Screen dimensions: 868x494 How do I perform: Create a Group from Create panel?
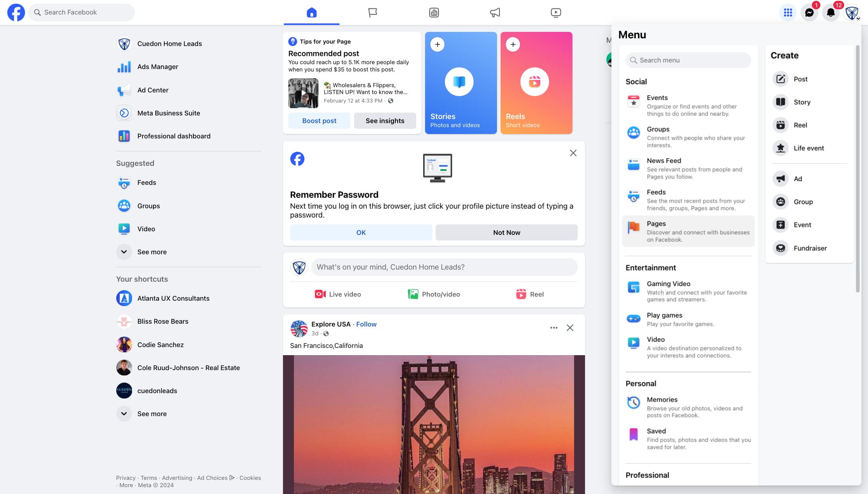point(809,202)
